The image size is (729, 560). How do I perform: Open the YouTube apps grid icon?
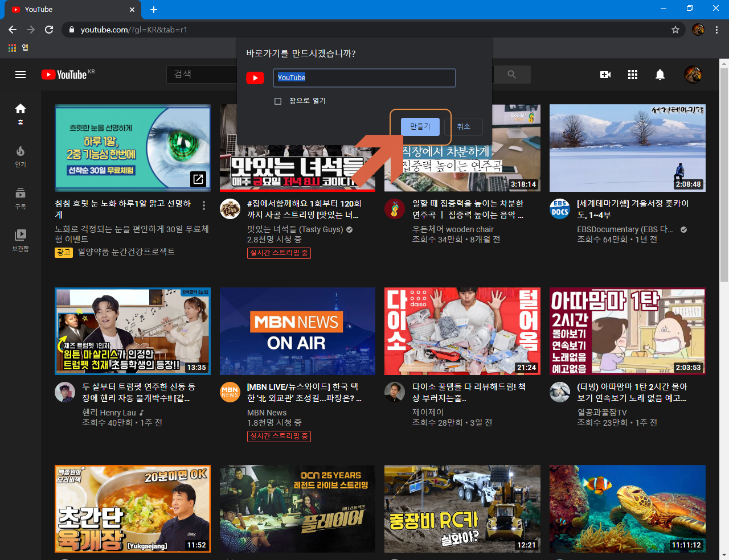click(x=633, y=75)
